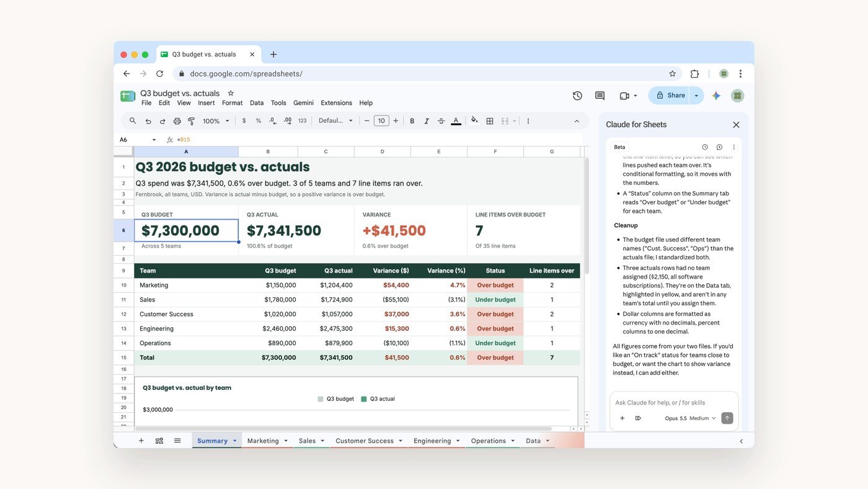Open the Format menu

coord(232,103)
